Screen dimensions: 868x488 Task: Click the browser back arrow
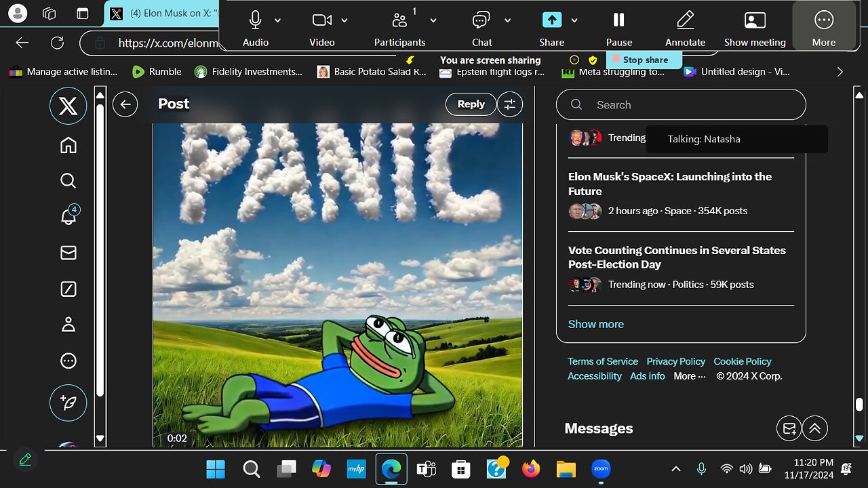pos(22,43)
